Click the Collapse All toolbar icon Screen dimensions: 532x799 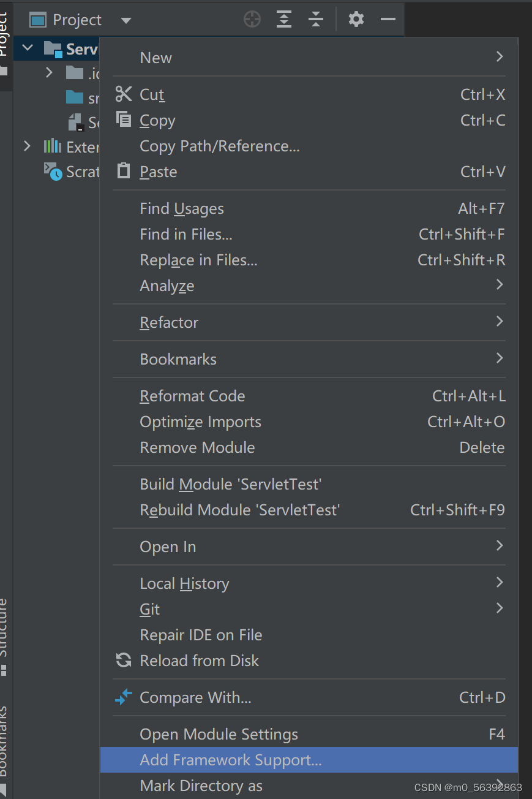tap(316, 20)
